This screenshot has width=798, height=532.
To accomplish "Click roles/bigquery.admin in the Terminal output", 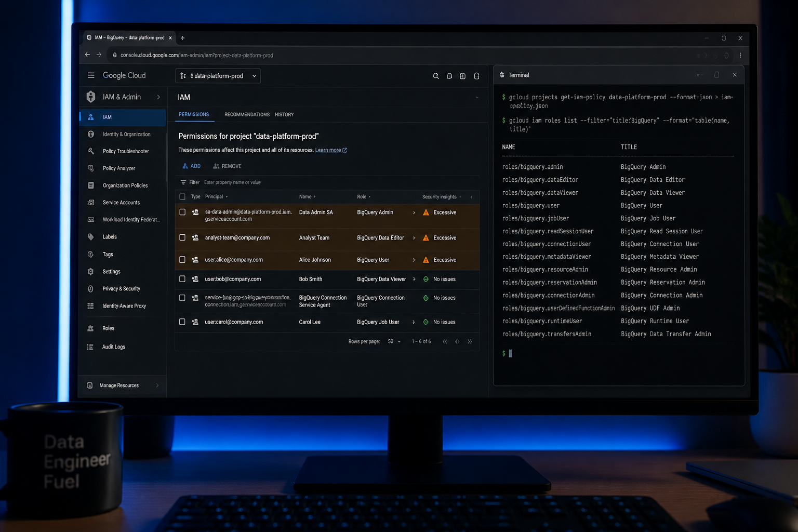I will click(x=533, y=167).
